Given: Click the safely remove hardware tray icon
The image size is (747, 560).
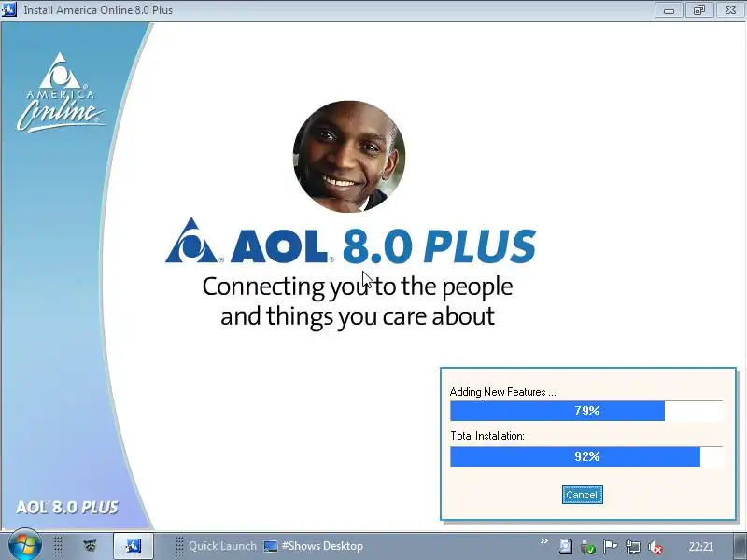Looking at the screenshot, I should [588, 547].
